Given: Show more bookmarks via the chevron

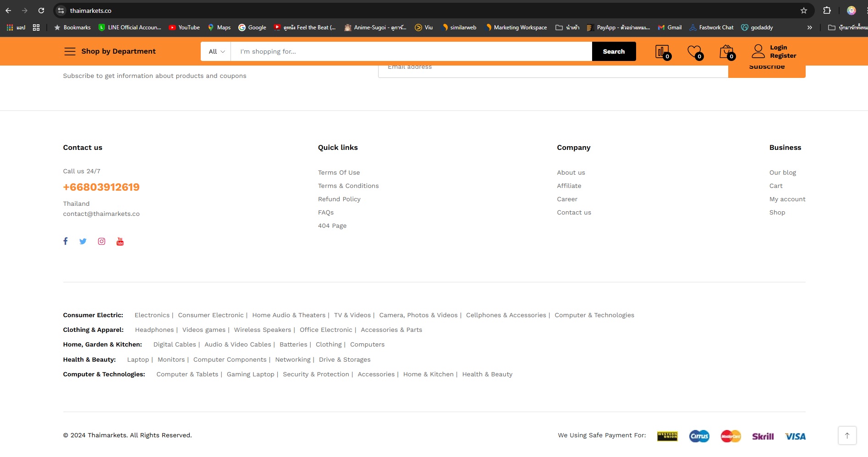Looking at the screenshot, I should coord(809,28).
